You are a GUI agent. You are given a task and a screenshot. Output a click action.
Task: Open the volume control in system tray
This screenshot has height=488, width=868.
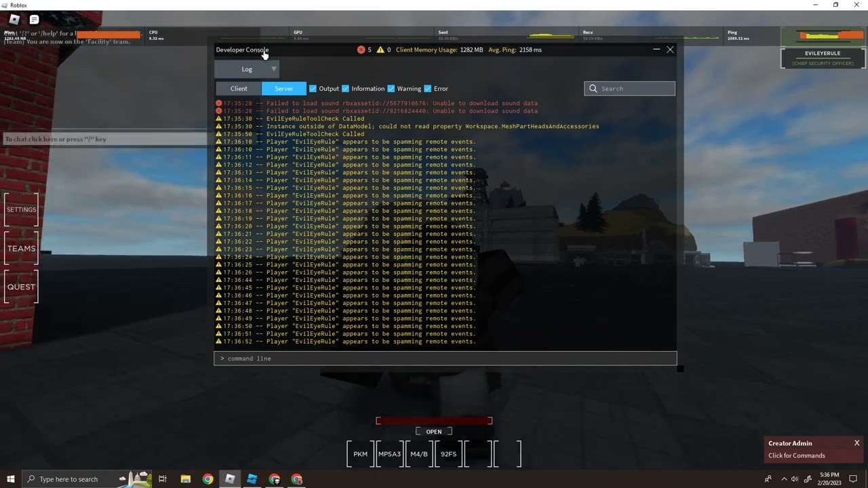pyautogui.click(x=795, y=479)
